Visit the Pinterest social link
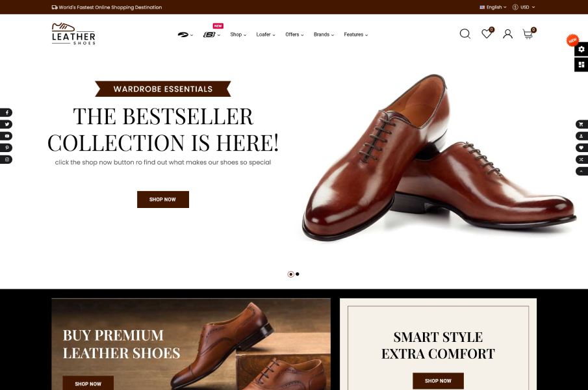 click(x=6, y=148)
